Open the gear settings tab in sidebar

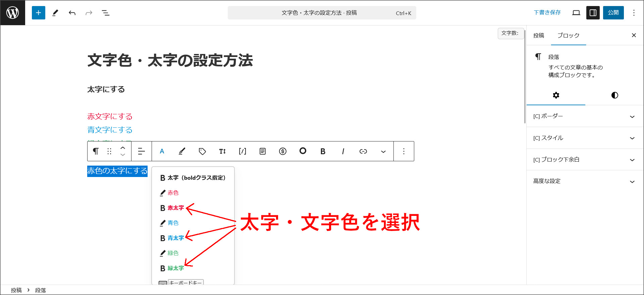(556, 95)
